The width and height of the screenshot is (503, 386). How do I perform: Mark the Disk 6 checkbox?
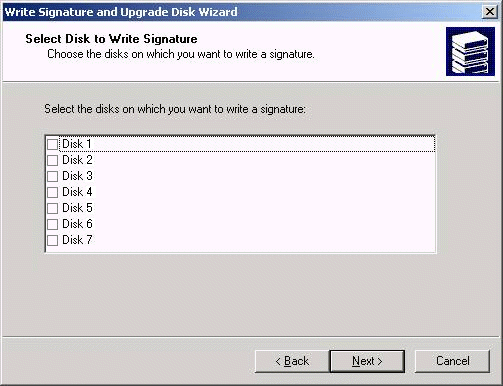[52, 224]
